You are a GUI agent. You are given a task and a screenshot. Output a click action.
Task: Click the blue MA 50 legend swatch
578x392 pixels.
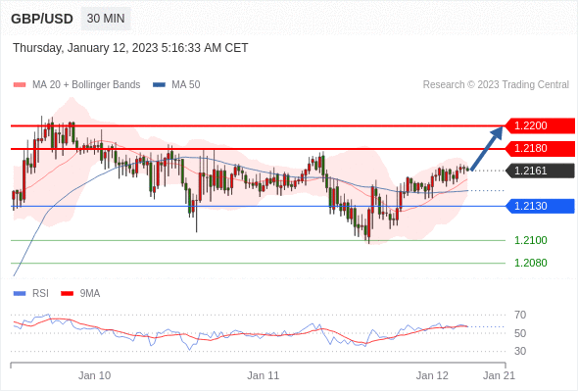pos(159,85)
